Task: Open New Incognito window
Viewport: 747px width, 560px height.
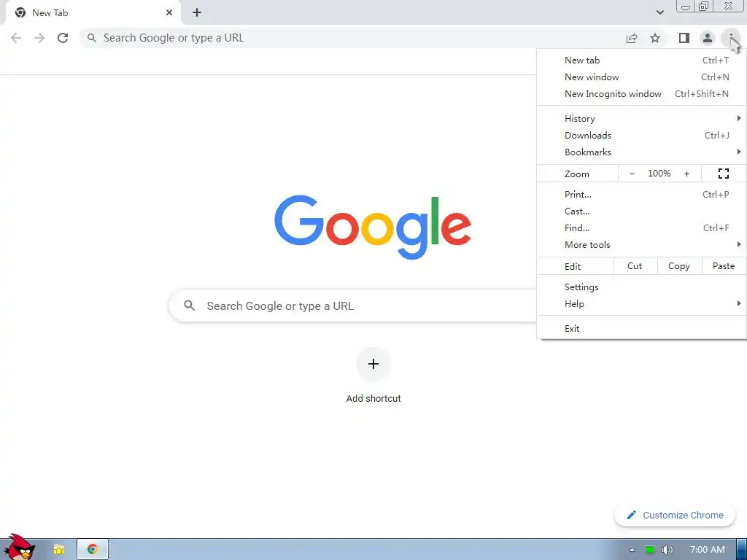Action: (x=642, y=94)
